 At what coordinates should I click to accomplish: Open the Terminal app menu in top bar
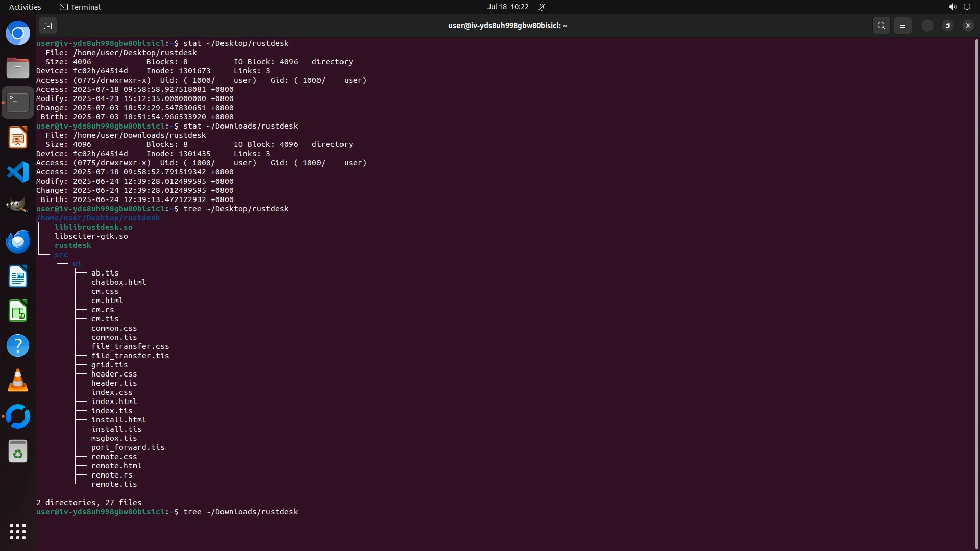(80, 7)
